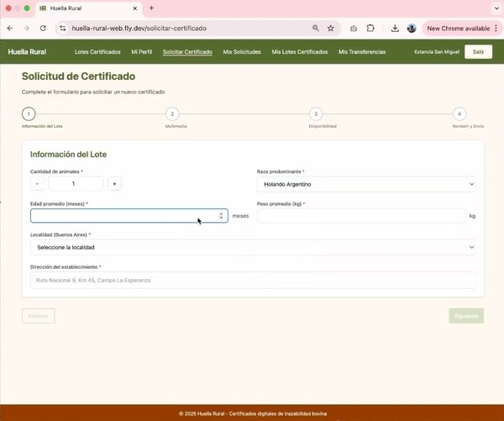The image size is (504, 421).
Task: Open the Extensions puzzle icon
Action: point(370,29)
